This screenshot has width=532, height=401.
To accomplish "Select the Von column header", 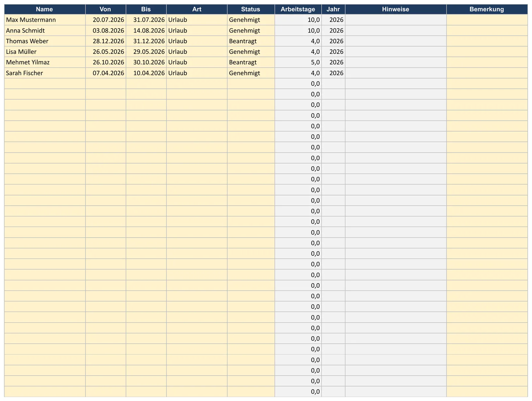I will pos(106,9).
